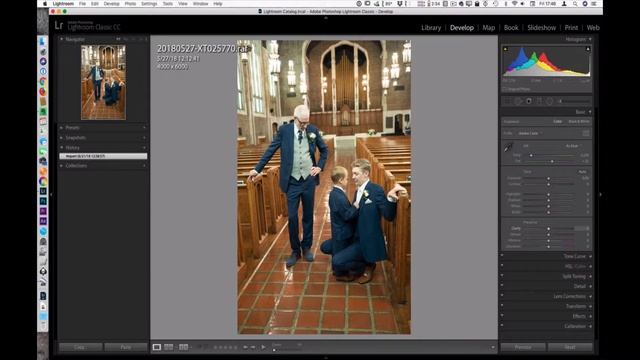The height and width of the screenshot is (360, 640).
Task: Click the Previous button
Action: (523, 347)
